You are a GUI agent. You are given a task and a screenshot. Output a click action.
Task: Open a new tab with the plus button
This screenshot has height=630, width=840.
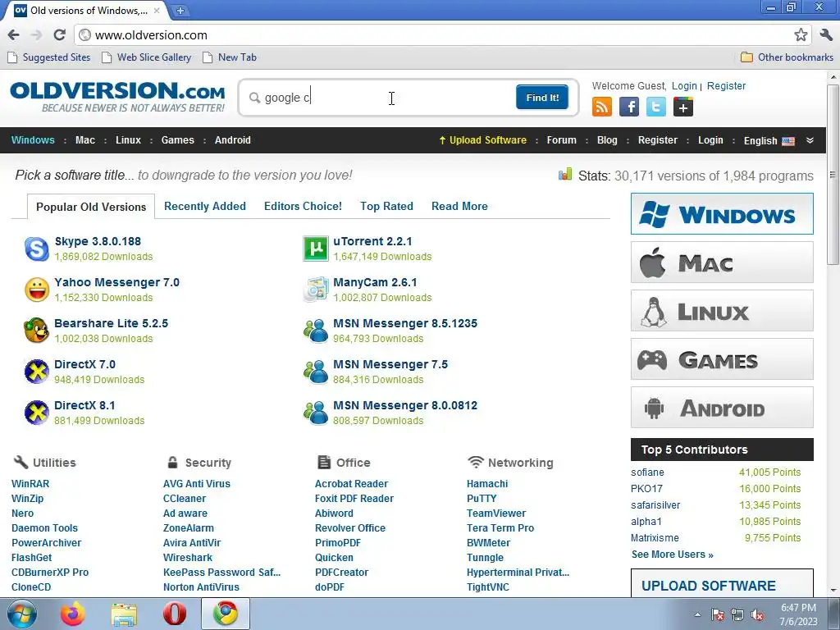pyautogui.click(x=180, y=10)
